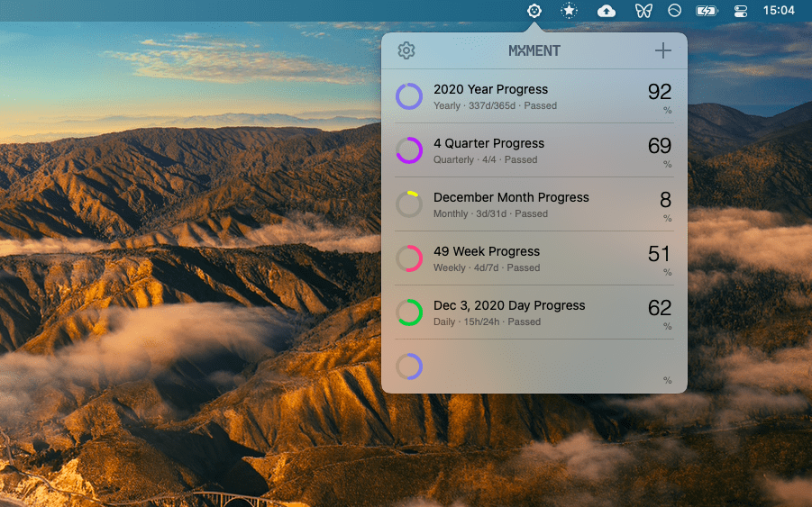
Task: Click the Day Progress green ring
Action: (409, 312)
